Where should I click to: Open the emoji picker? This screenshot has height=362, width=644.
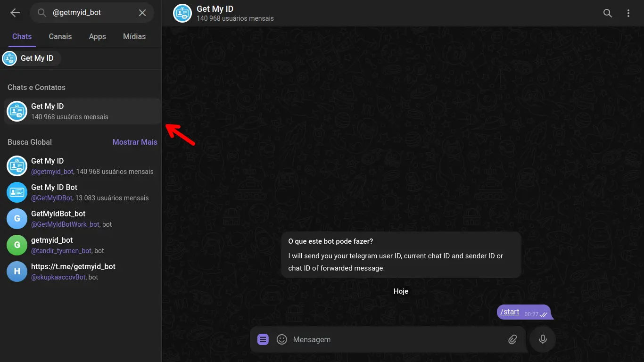(x=282, y=339)
